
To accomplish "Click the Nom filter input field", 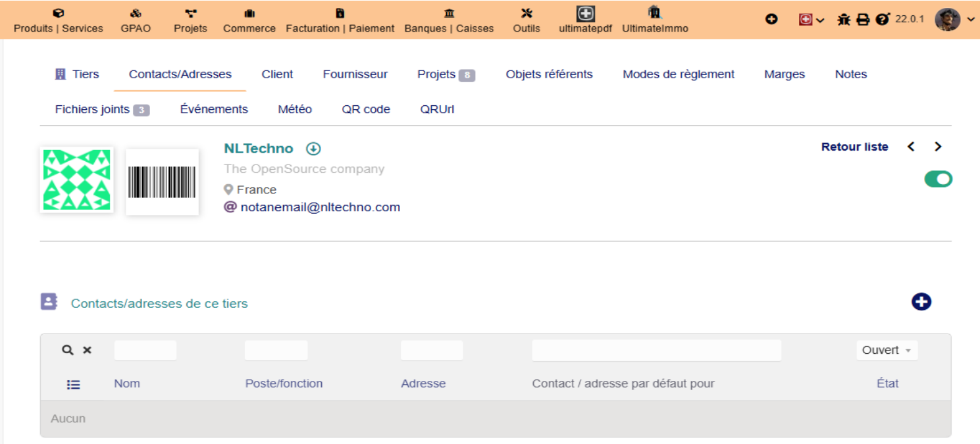I will pyautogui.click(x=145, y=350).
